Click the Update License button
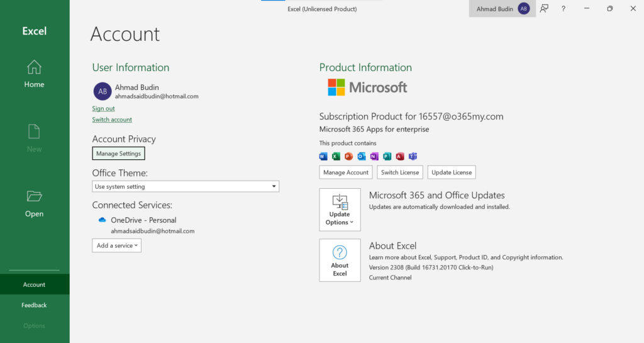 coord(452,172)
